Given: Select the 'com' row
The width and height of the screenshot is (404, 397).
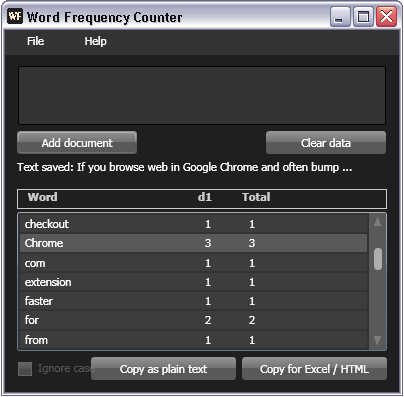Looking at the screenshot, I should 193,263.
